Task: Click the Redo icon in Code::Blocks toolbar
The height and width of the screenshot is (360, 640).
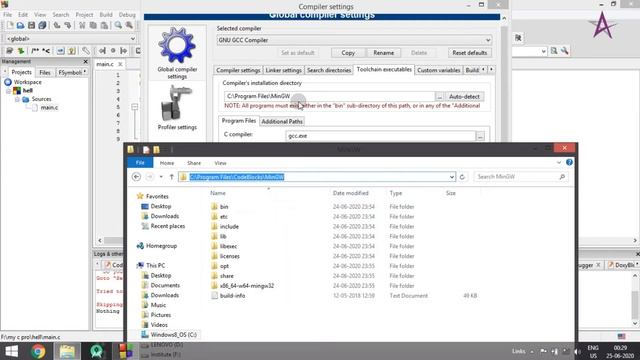Action: click(x=68, y=25)
